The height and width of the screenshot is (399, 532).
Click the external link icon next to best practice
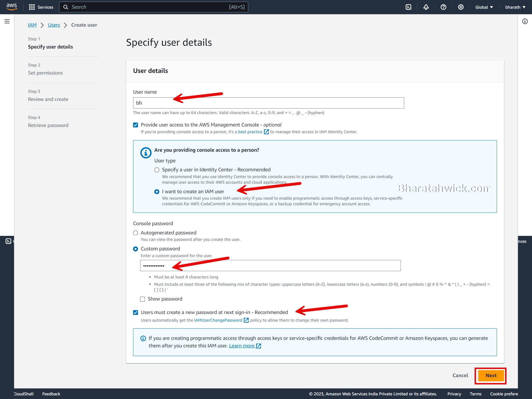[266, 132]
